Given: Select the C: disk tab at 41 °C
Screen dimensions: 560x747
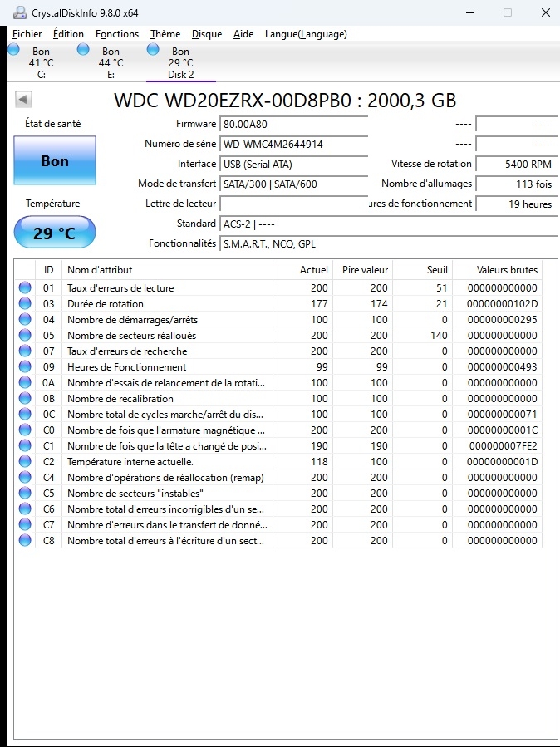Looking at the screenshot, I should pos(41,62).
